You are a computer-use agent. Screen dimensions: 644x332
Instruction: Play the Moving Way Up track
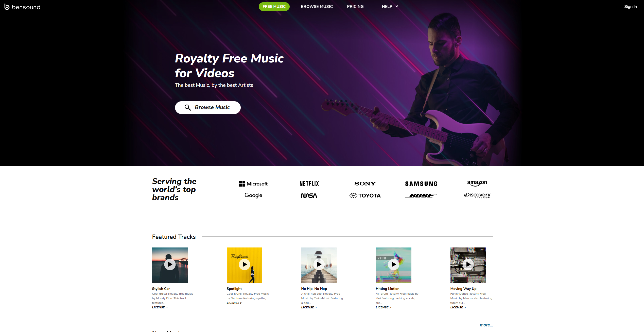(x=468, y=264)
